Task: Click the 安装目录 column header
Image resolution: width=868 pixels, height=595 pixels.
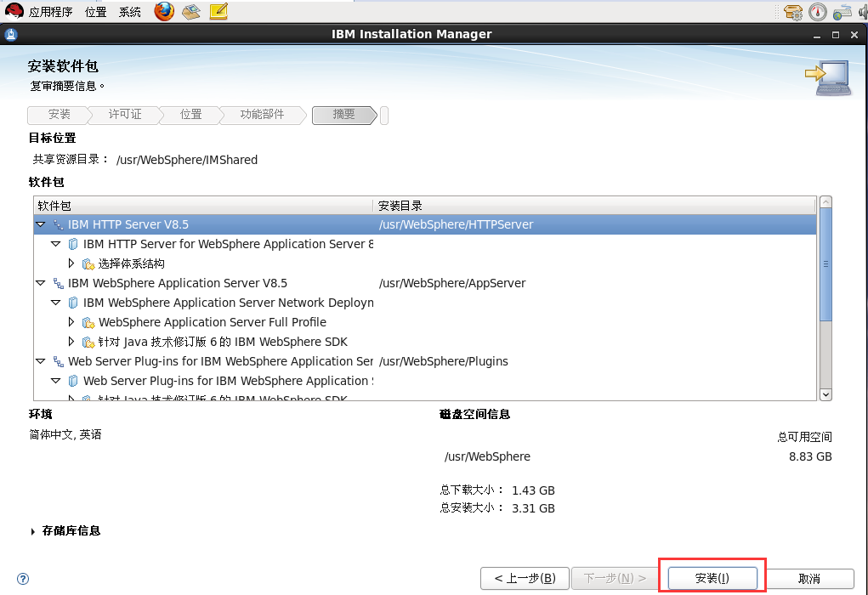Action: click(x=594, y=206)
